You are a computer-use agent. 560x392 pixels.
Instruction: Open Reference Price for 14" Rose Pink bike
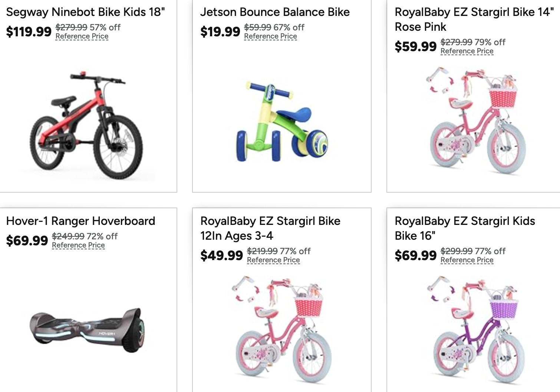[467, 51]
